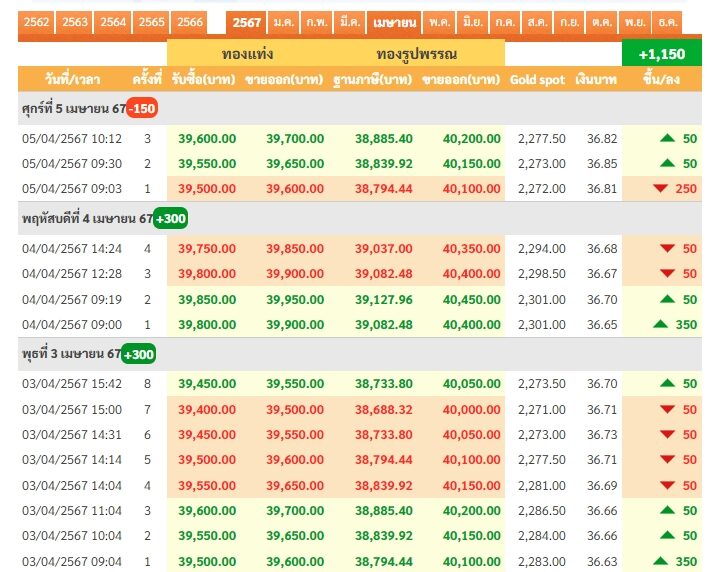Click the down arrow on the 04/04/2567 14:24 row

(667, 248)
